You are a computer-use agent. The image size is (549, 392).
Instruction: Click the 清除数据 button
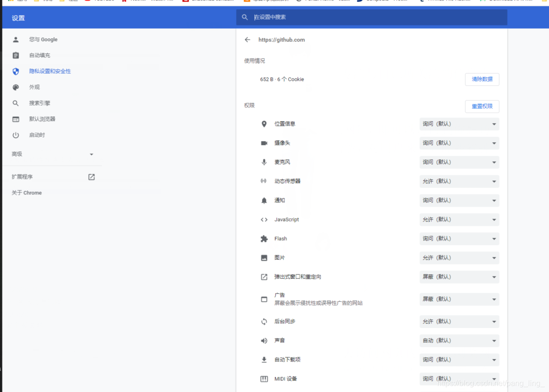coord(482,80)
